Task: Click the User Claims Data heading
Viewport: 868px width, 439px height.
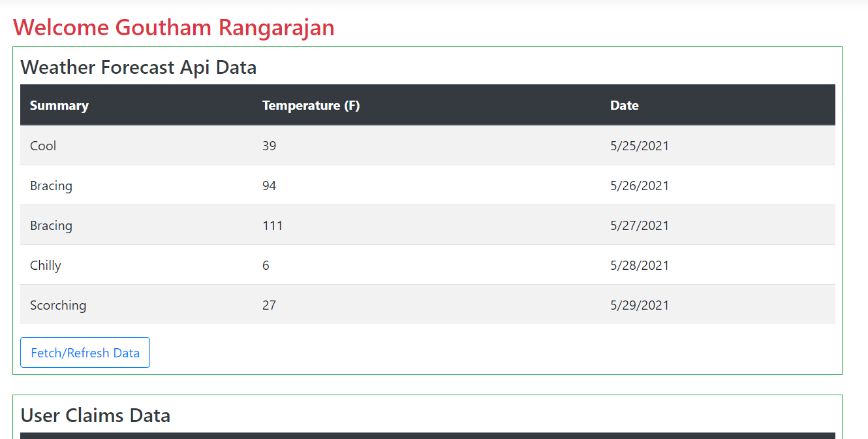Action: coord(95,415)
